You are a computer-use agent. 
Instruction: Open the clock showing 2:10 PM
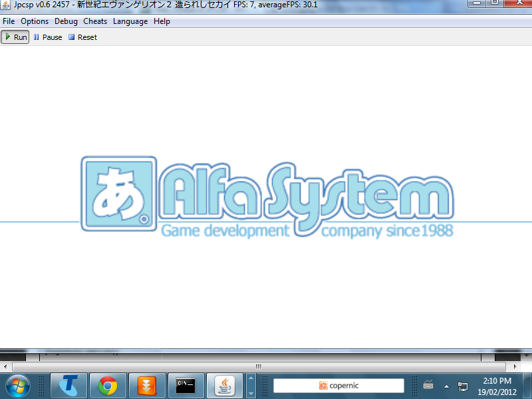click(497, 386)
